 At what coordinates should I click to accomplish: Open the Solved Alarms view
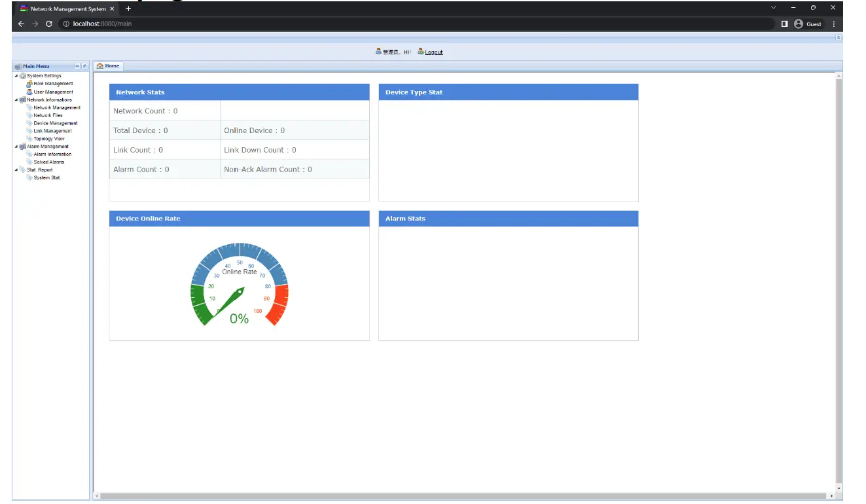point(48,162)
